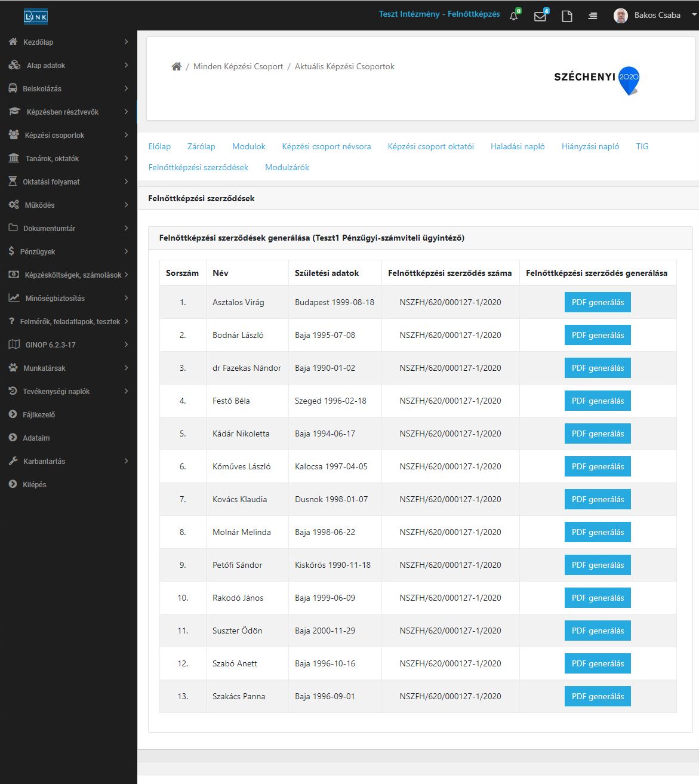699x784 pixels.
Task: Open the messages envelope icon
Action: [x=540, y=16]
